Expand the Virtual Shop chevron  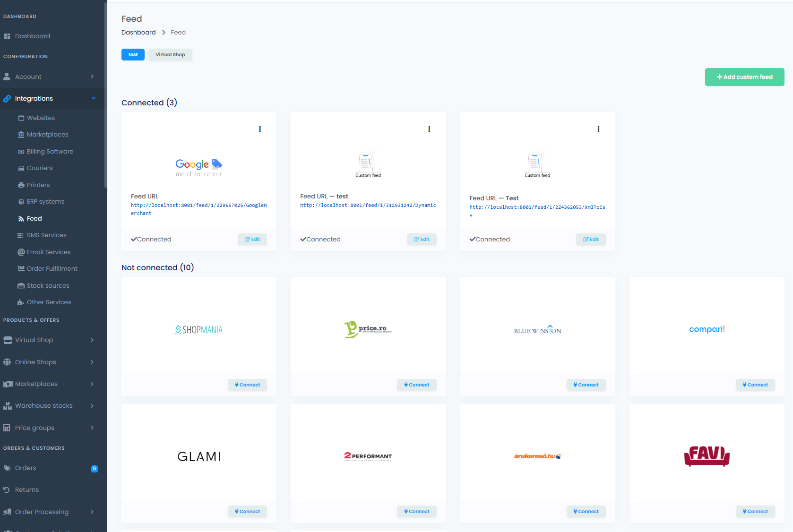92,340
